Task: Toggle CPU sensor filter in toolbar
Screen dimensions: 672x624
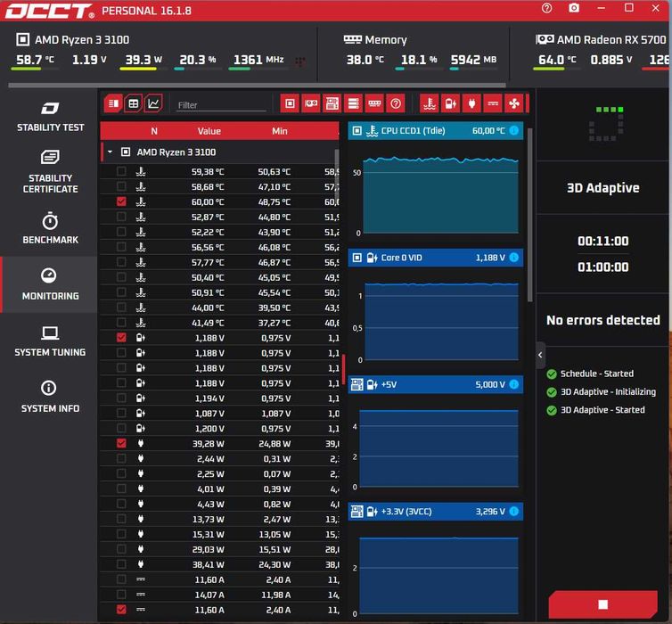Action: [x=290, y=103]
